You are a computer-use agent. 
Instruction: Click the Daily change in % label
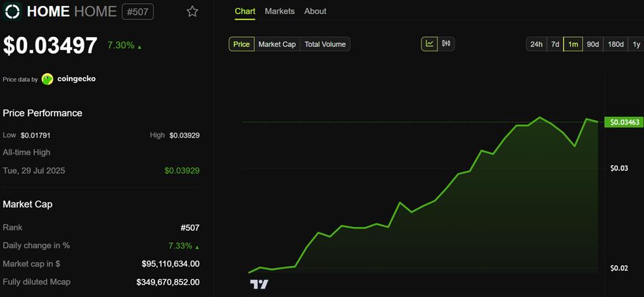click(36, 246)
